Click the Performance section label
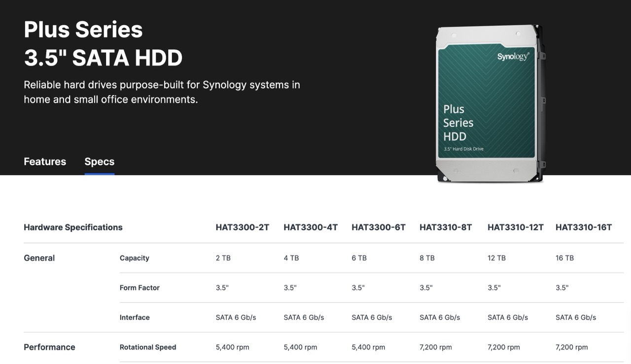The width and height of the screenshot is (631, 364). (x=49, y=347)
